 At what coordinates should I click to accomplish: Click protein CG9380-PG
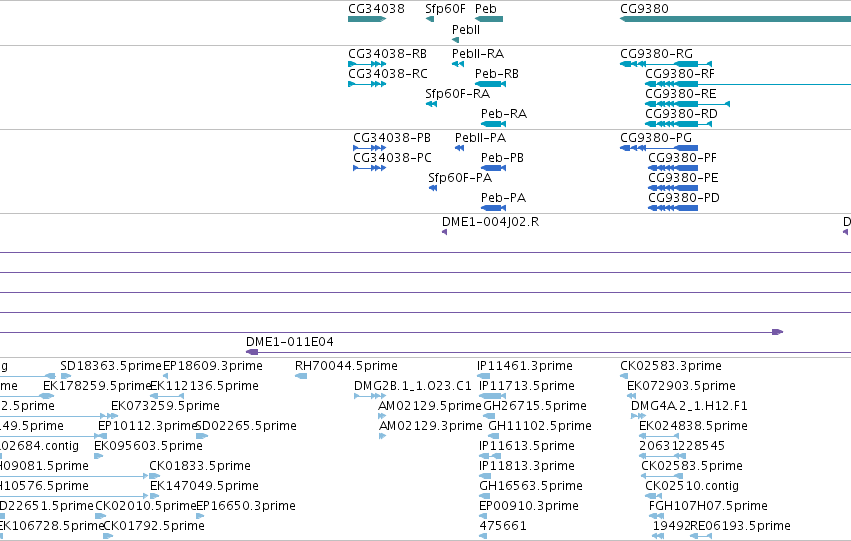(x=659, y=148)
